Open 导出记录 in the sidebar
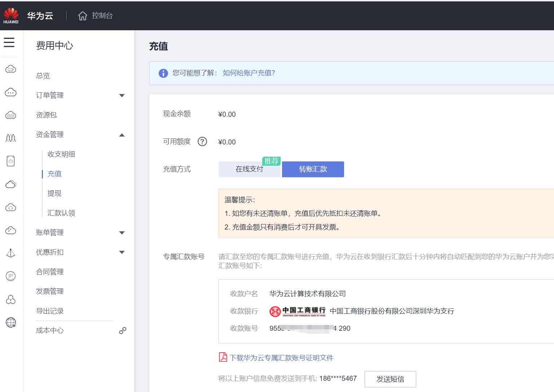Viewport: 554px width, 392px height. [x=50, y=311]
